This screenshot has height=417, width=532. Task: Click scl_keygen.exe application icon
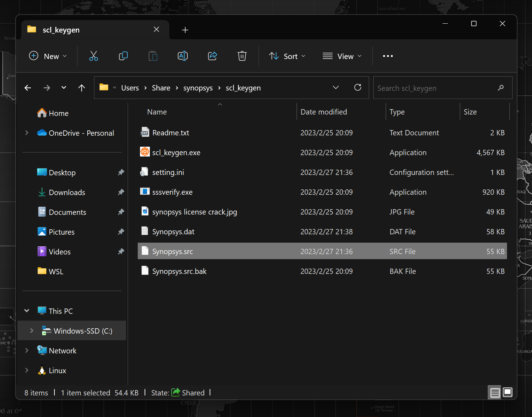145,152
